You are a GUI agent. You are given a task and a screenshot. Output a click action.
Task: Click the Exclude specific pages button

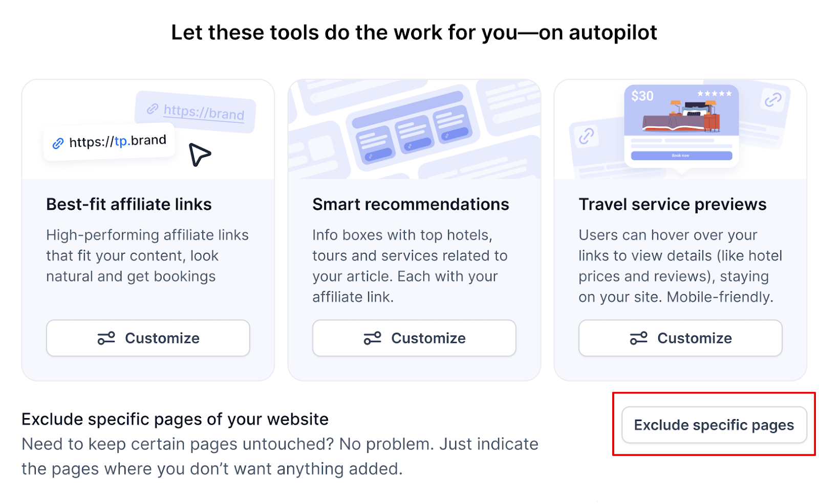[x=714, y=425]
